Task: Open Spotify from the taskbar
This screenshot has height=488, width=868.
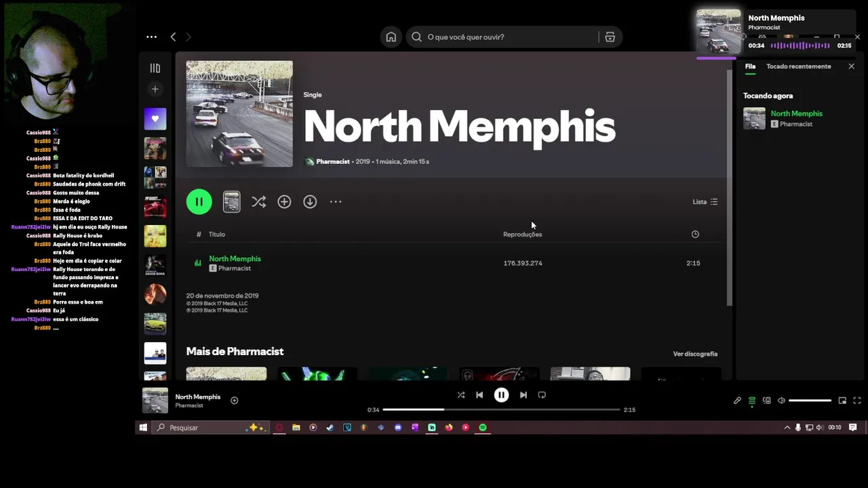Action: pyautogui.click(x=483, y=428)
